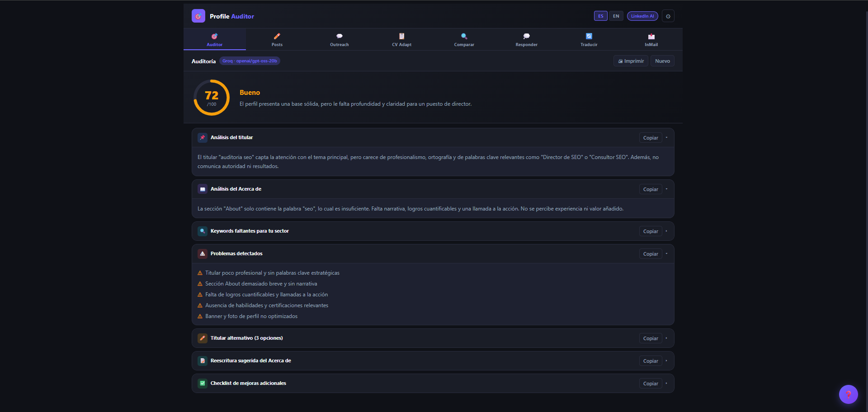Click the warning icon beside Problemas detectados

(x=203, y=254)
